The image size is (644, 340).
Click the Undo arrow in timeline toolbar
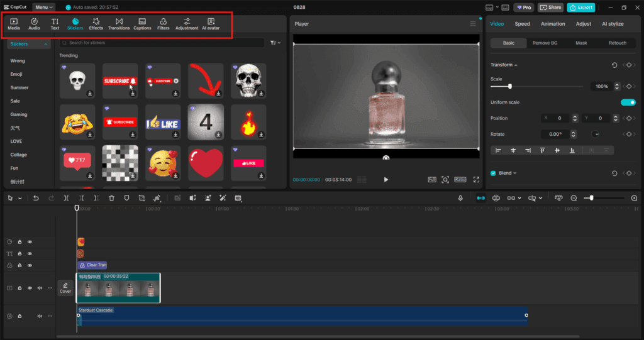tap(36, 198)
